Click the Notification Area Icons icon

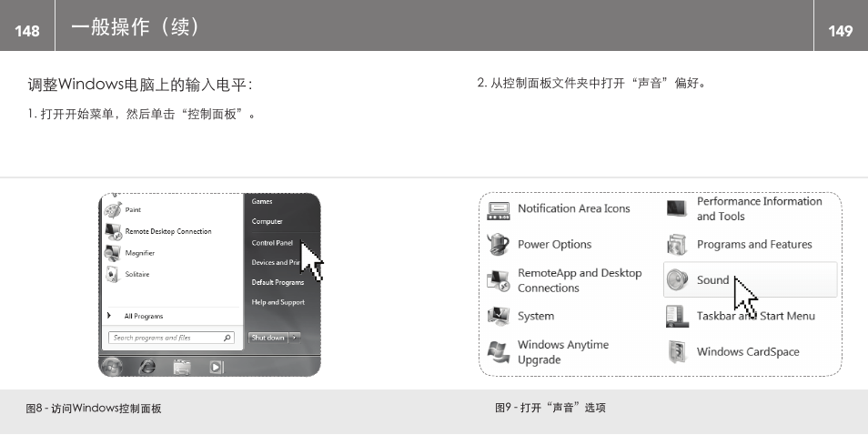tap(499, 210)
